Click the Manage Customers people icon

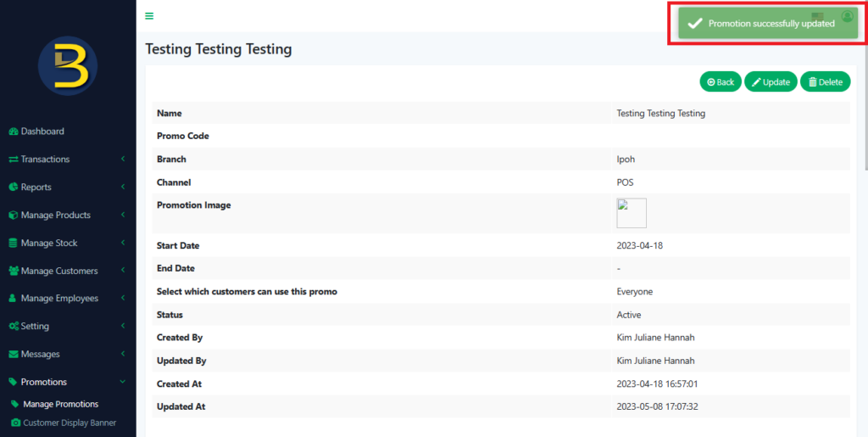coord(14,272)
